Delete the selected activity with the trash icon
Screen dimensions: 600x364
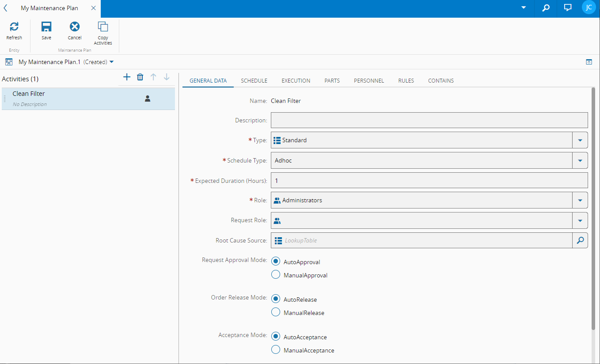pos(140,77)
